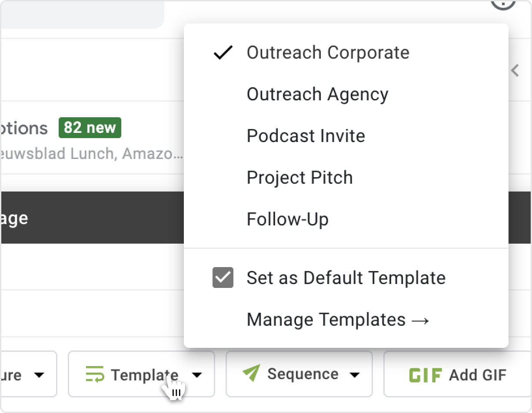Select the Follow-Up template
This screenshot has width=532, height=413.
point(287,219)
